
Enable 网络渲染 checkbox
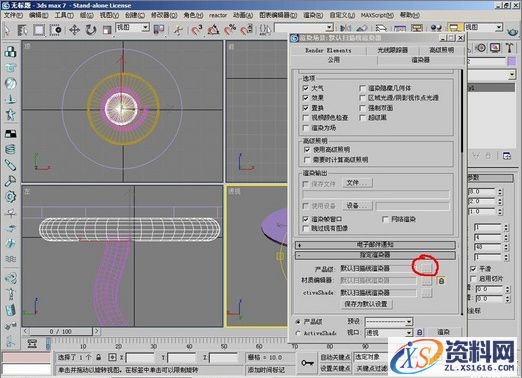pyautogui.click(x=386, y=219)
